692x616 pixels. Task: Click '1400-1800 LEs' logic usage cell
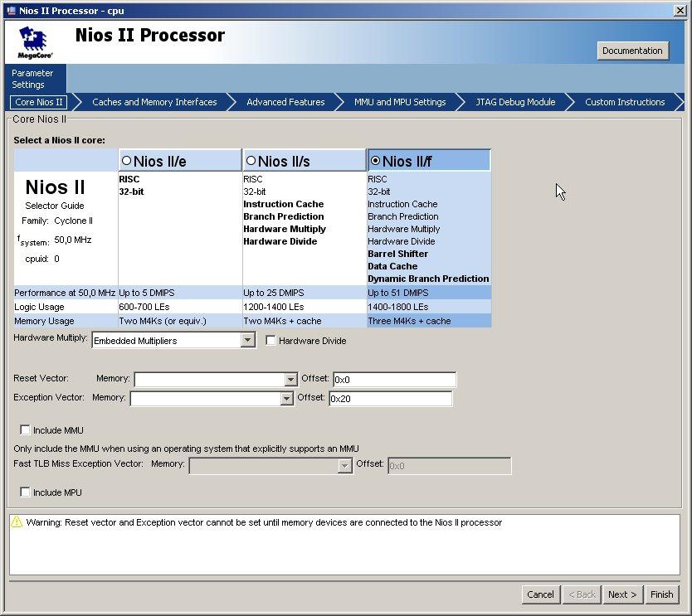[x=429, y=307]
